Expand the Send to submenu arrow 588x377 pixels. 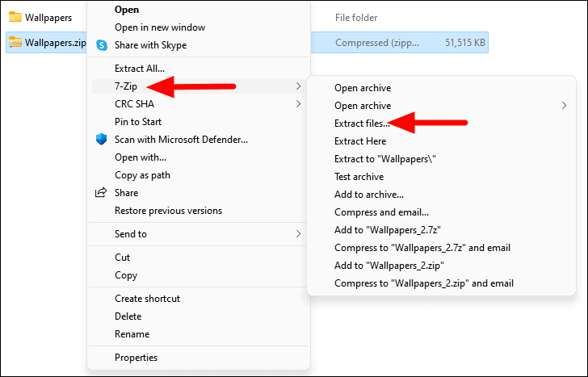[x=298, y=234]
